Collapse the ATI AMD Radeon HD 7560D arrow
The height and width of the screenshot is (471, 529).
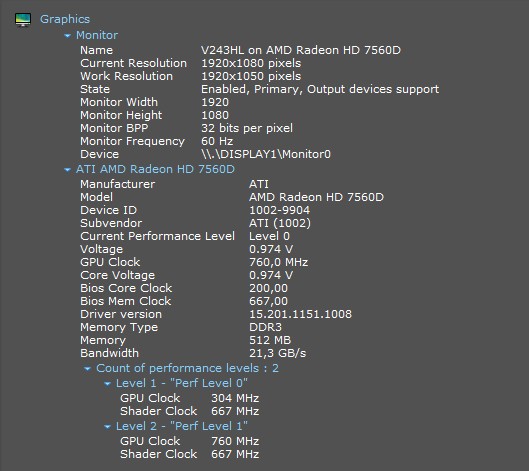click(67, 170)
